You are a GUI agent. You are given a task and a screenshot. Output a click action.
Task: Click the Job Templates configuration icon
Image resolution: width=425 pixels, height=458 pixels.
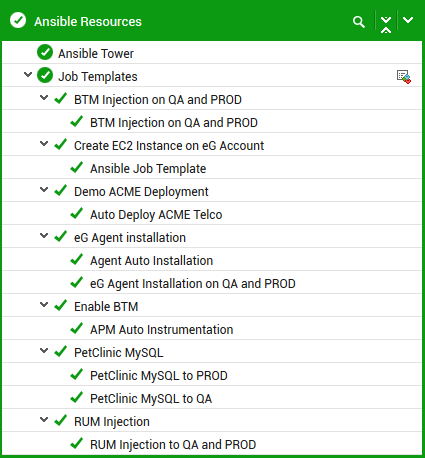click(404, 77)
